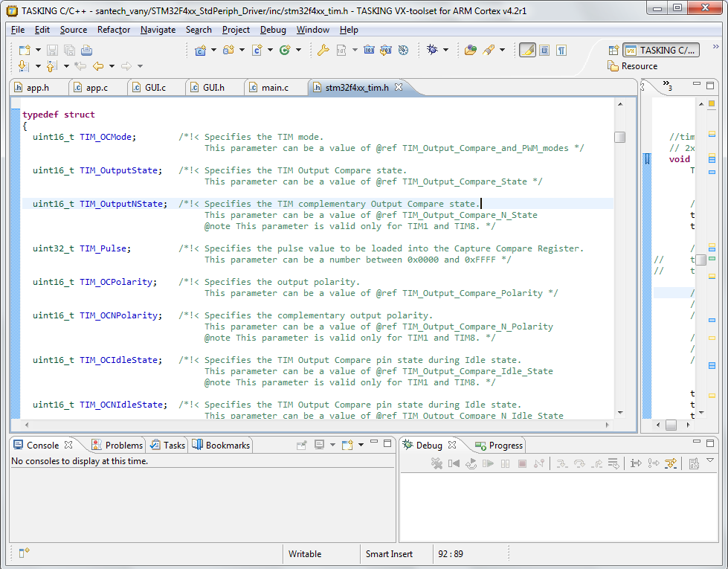
Task: Close the Debug view tab
Action: click(x=452, y=445)
